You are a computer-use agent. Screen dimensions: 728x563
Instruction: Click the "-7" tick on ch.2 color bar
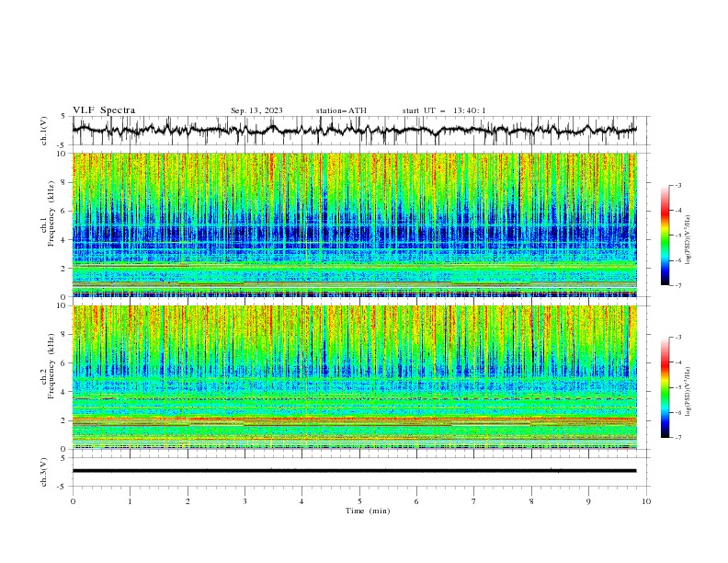tap(677, 438)
